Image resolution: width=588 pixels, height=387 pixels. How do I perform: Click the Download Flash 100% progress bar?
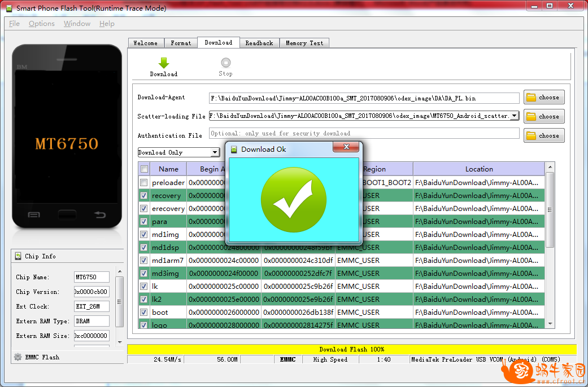coord(352,349)
